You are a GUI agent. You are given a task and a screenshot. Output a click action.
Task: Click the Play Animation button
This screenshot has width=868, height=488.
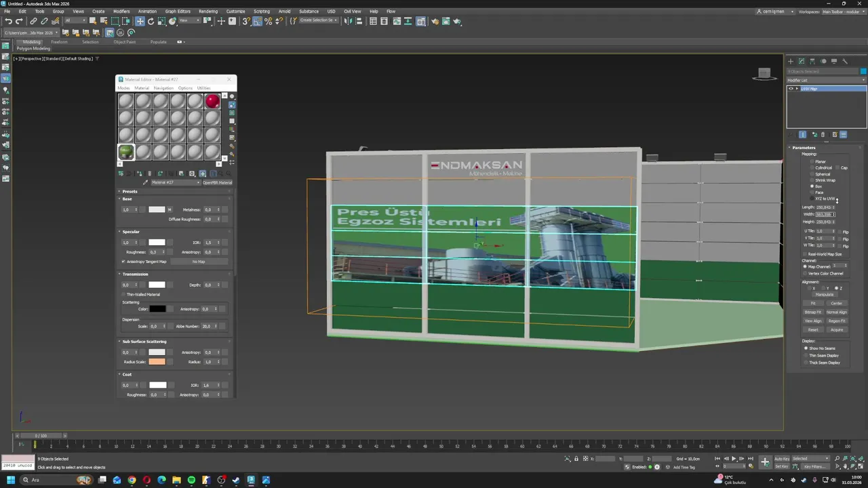[x=733, y=459]
